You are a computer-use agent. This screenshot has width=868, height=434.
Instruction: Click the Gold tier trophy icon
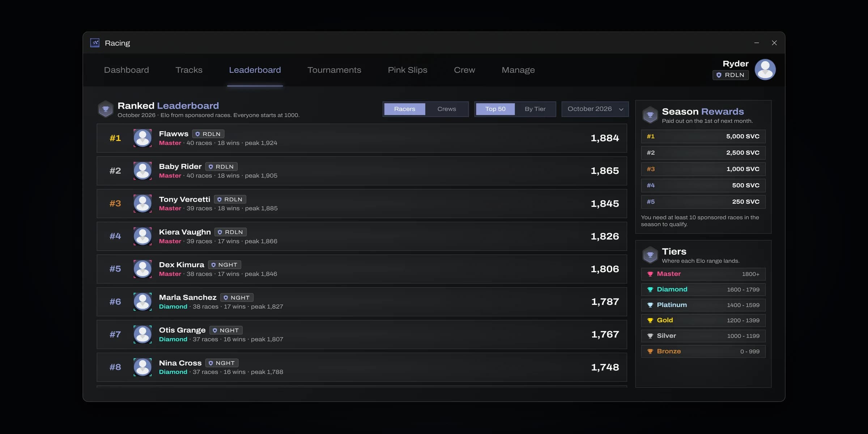point(650,320)
